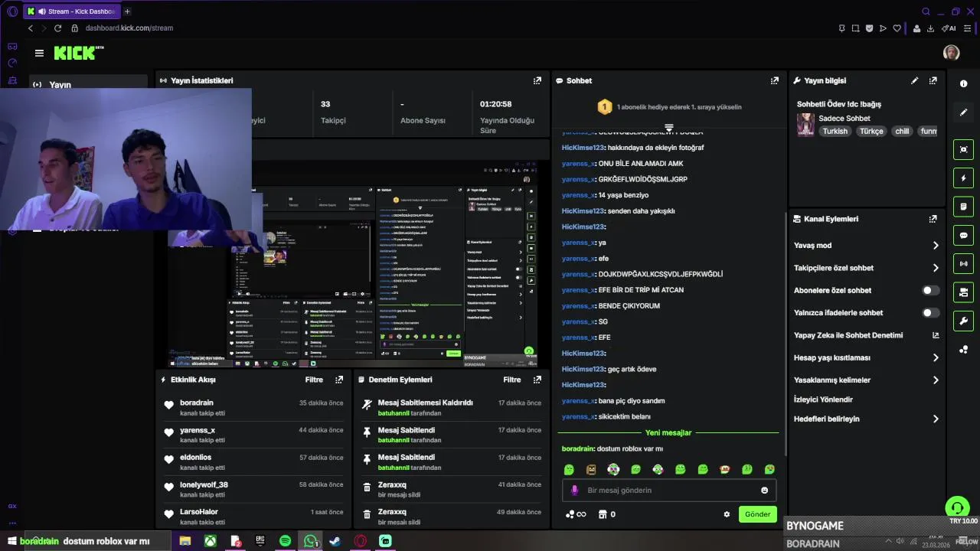Insert the first green Kick emote
Screen dimensions: 980x551
coord(569,469)
